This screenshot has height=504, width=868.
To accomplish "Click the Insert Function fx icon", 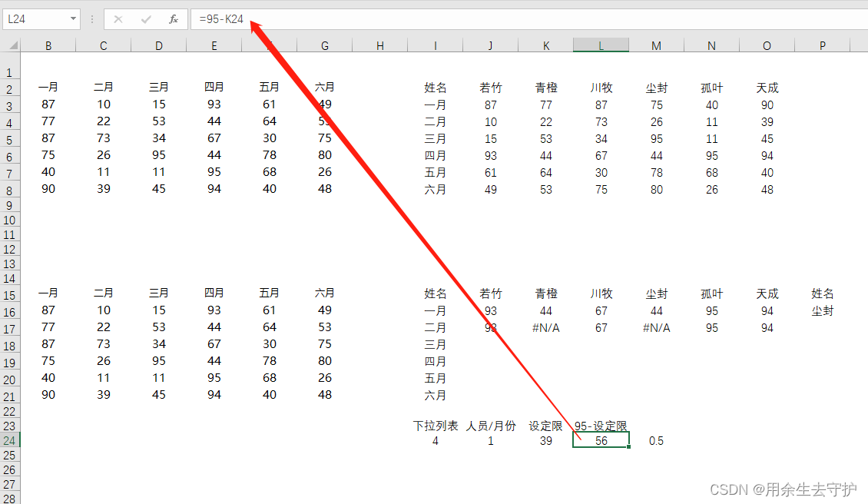I will point(174,20).
